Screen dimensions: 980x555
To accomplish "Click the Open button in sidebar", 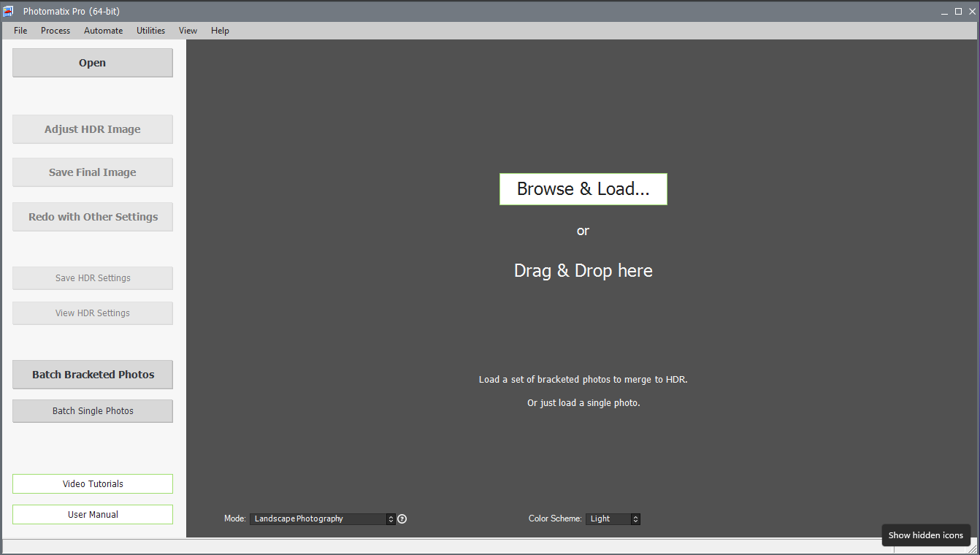I will click(93, 63).
